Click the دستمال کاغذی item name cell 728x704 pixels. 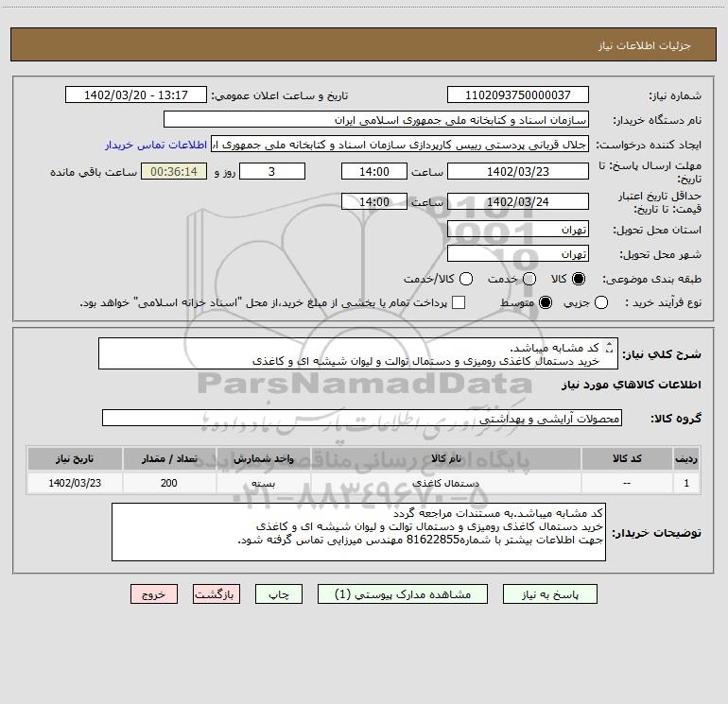(445, 483)
